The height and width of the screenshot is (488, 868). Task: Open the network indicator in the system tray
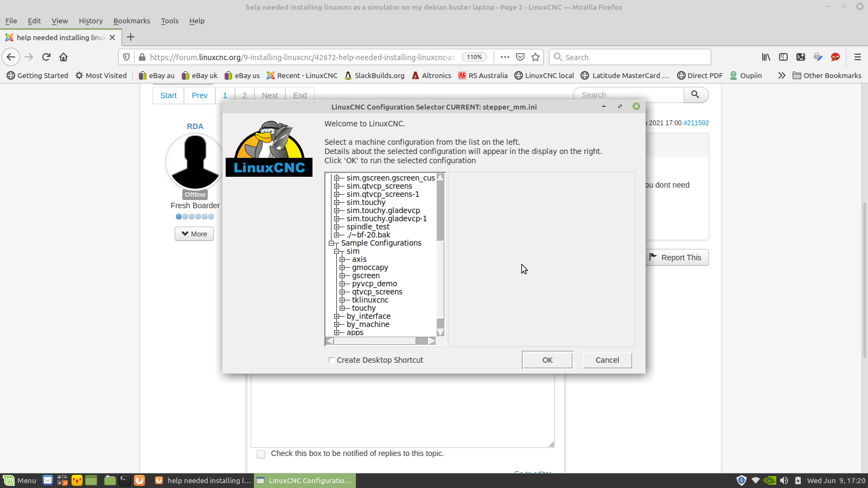(x=756, y=480)
